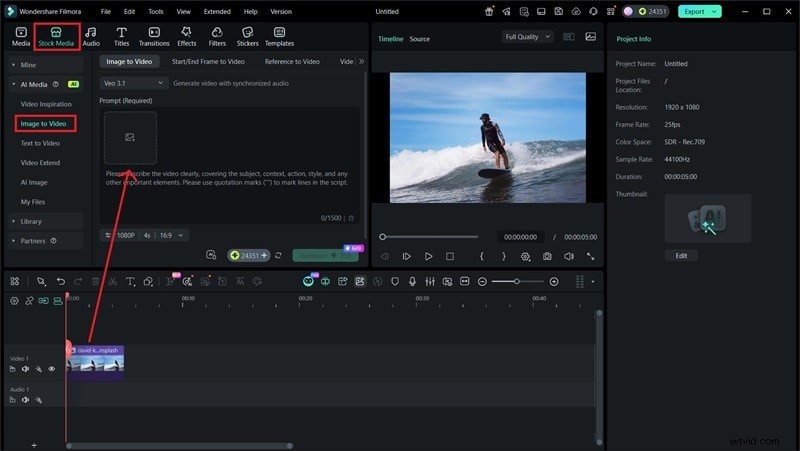
Task: Click the timeline zoom slider
Action: (x=517, y=282)
